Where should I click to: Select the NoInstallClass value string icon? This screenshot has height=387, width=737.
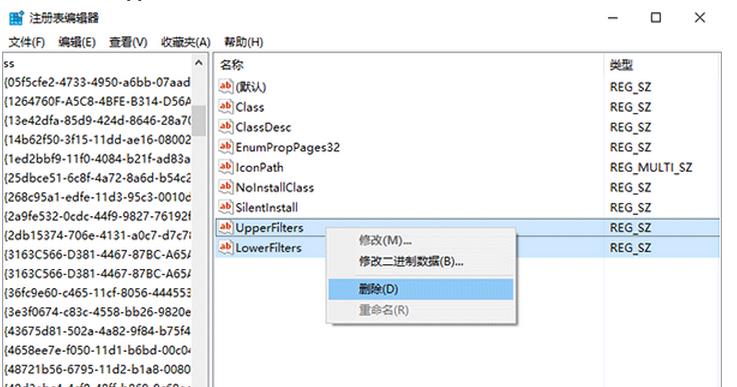pyautogui.click(x=226, y=187)
